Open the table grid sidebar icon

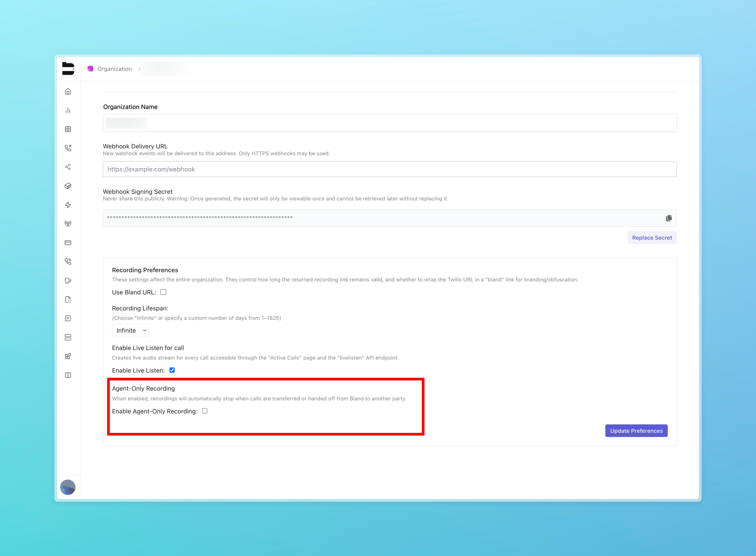click(x=68, y=129)
